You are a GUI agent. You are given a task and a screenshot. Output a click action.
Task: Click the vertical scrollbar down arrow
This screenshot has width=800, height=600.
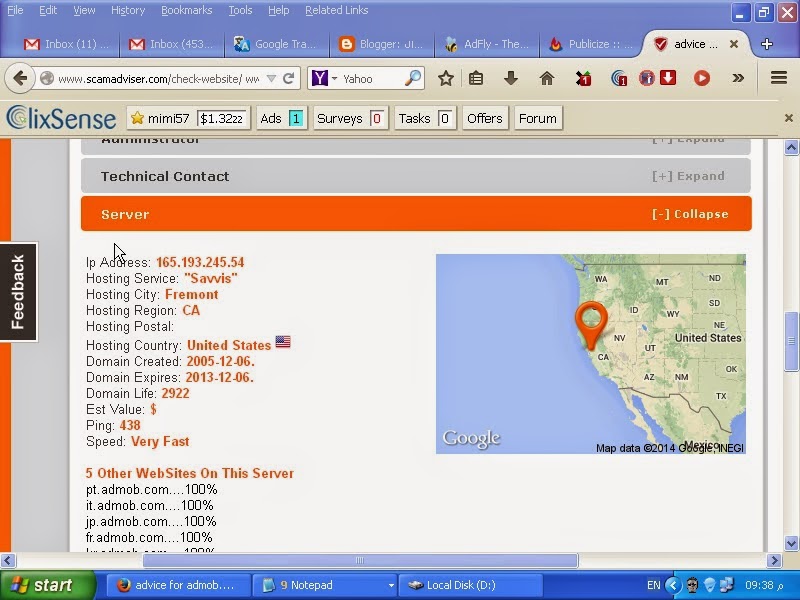[791, 542]
